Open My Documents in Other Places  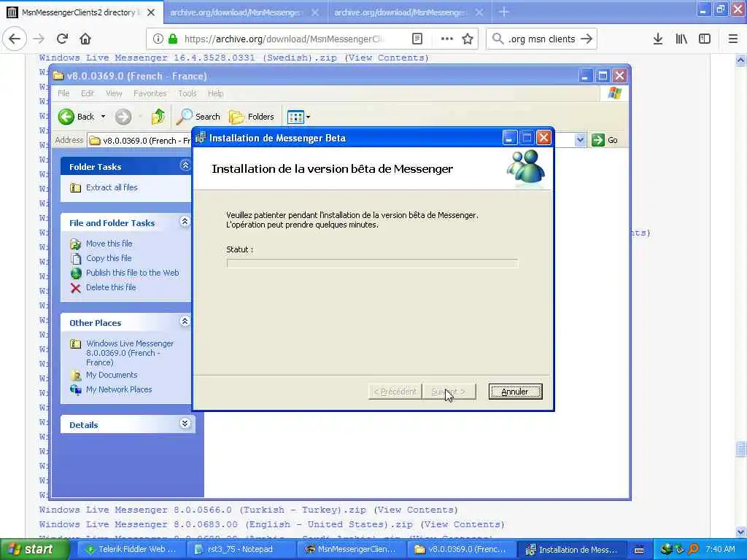tap(112, 376)
